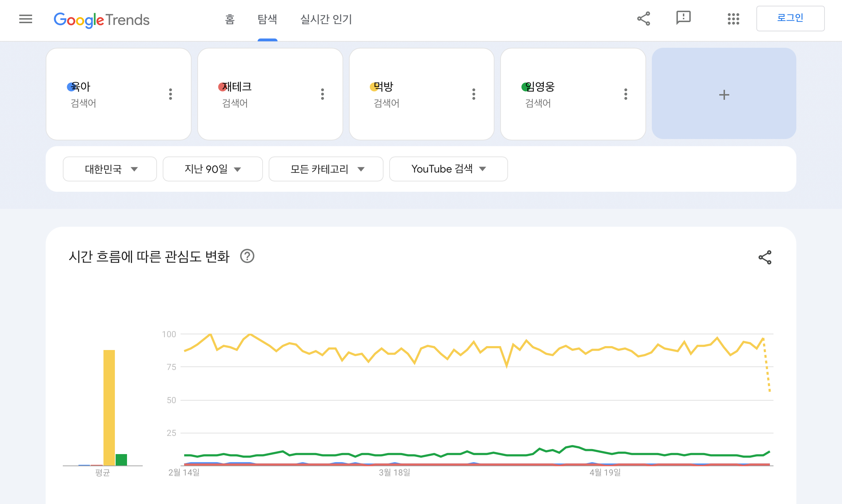Click the 평균 label under bars
This screenshot has height=504, width=842.
pos(103,473)
